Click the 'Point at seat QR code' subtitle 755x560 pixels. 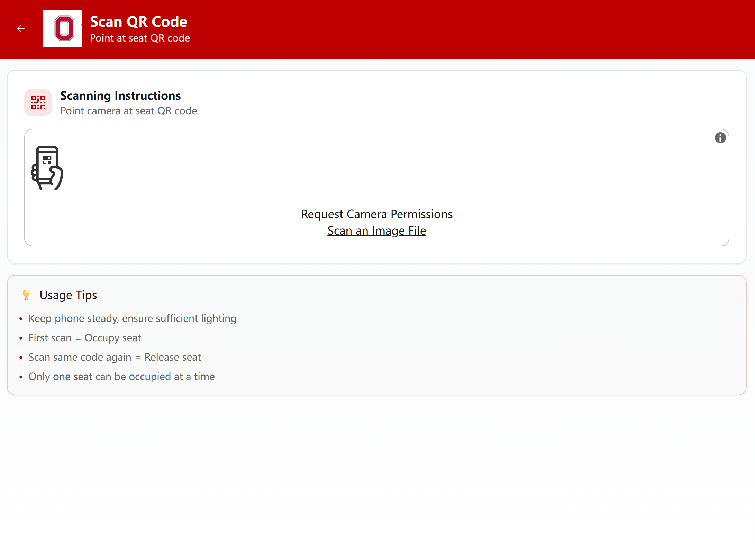click(140, 38)
